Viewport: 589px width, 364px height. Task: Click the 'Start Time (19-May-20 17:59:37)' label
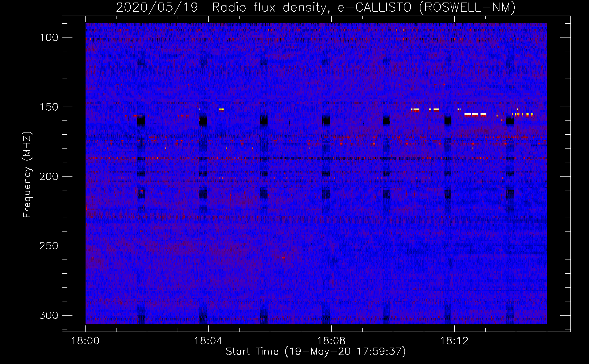click(x=316, y=352)
